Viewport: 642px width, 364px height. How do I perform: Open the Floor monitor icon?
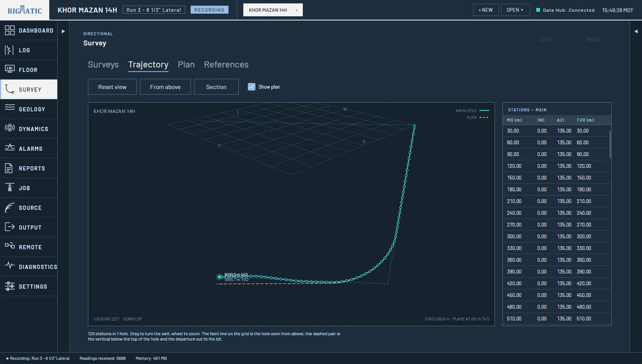(10, 69)
